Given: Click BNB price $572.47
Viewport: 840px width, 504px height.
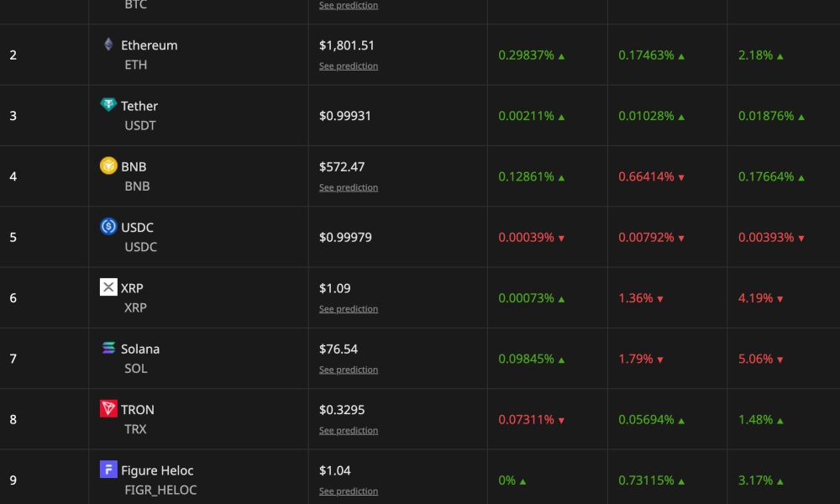Looking at the screenshot, I should tap(342, 167).
